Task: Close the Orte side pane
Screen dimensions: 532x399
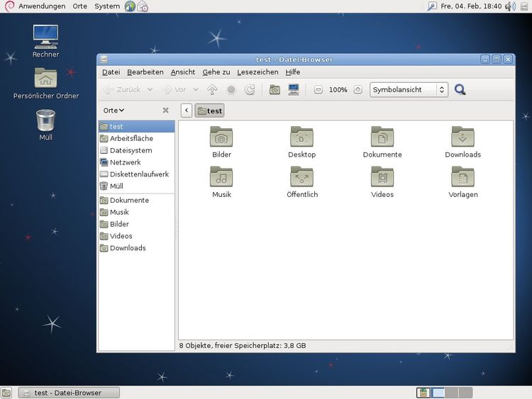Action: (x=165, y=111)
